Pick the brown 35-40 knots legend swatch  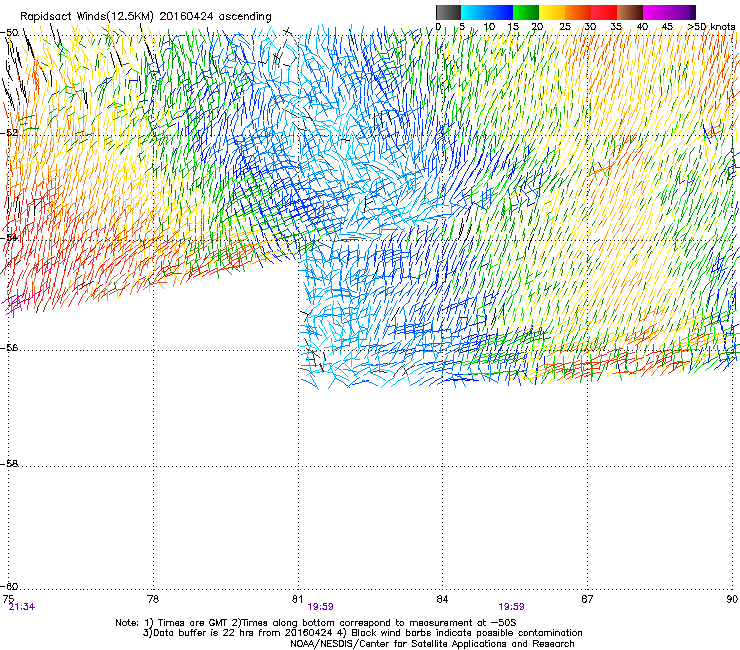[630, 12]
